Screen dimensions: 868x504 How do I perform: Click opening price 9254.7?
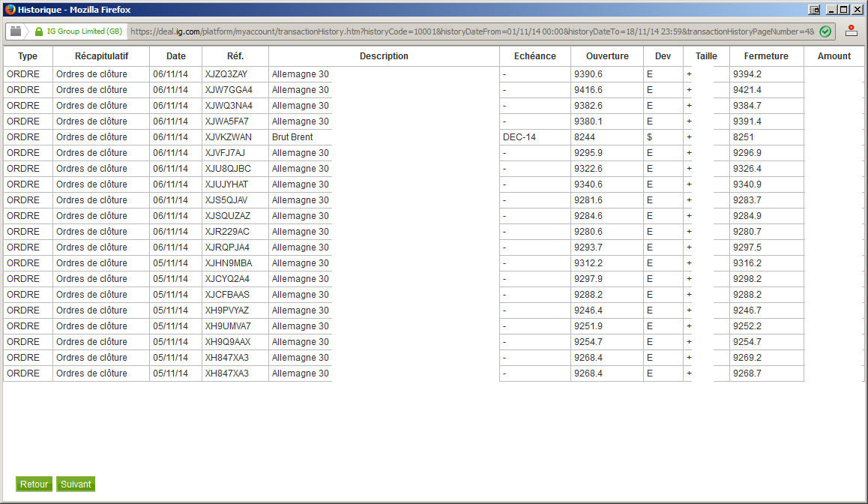[588, 342]
